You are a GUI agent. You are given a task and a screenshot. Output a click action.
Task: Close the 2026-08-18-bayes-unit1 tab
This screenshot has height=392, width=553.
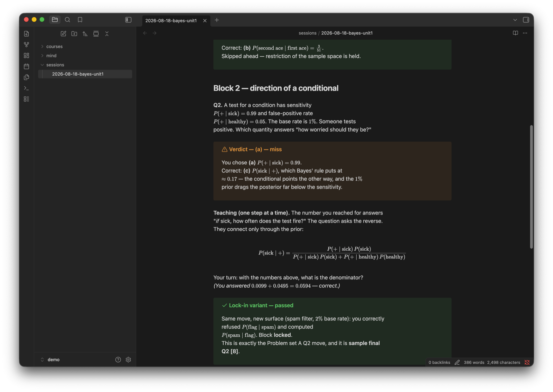click(x=205, y=21)
